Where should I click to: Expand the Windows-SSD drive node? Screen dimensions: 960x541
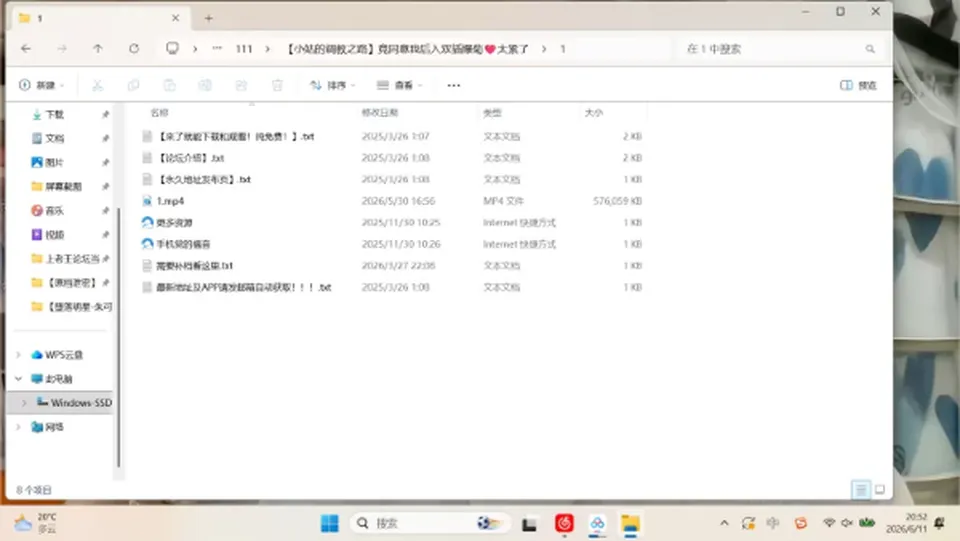[24, 403]
